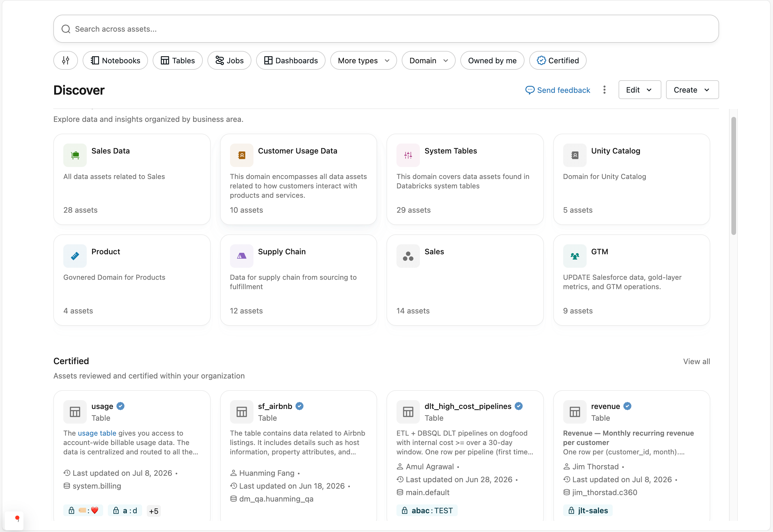
Task: Click the Sales three-dots domain icon
Action: [408, 256]
